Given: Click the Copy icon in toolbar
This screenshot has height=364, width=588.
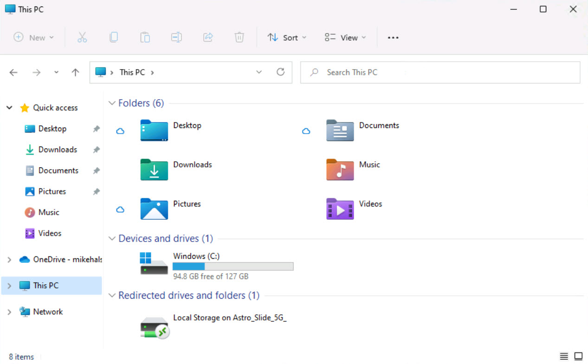Looking at the screenshot, I should tap(114, 38).
